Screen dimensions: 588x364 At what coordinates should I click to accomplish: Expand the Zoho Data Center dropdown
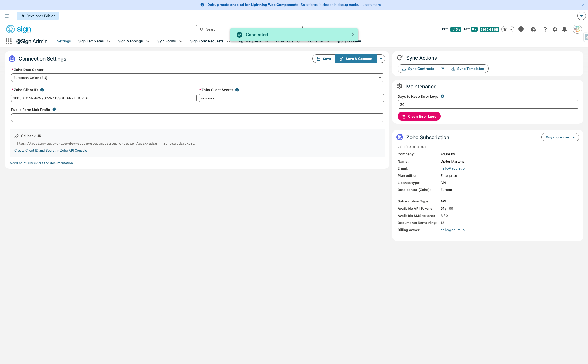[x=197, y=78]
